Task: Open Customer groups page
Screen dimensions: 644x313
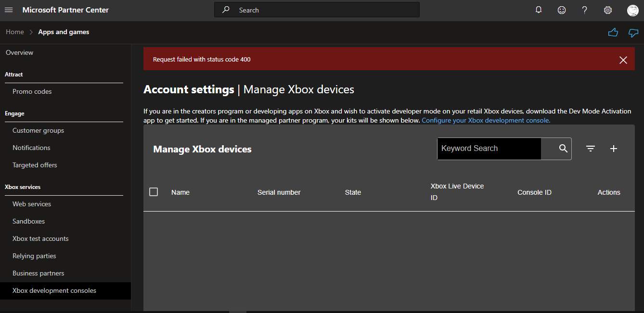Action: point(38,130)
